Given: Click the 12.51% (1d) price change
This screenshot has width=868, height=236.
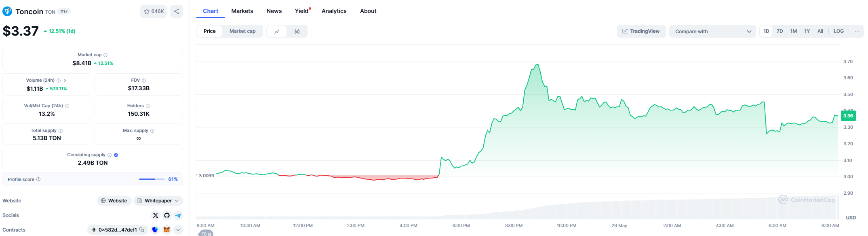Looking at the screenshot, I should pyautogui.click(x=59, y=31).
